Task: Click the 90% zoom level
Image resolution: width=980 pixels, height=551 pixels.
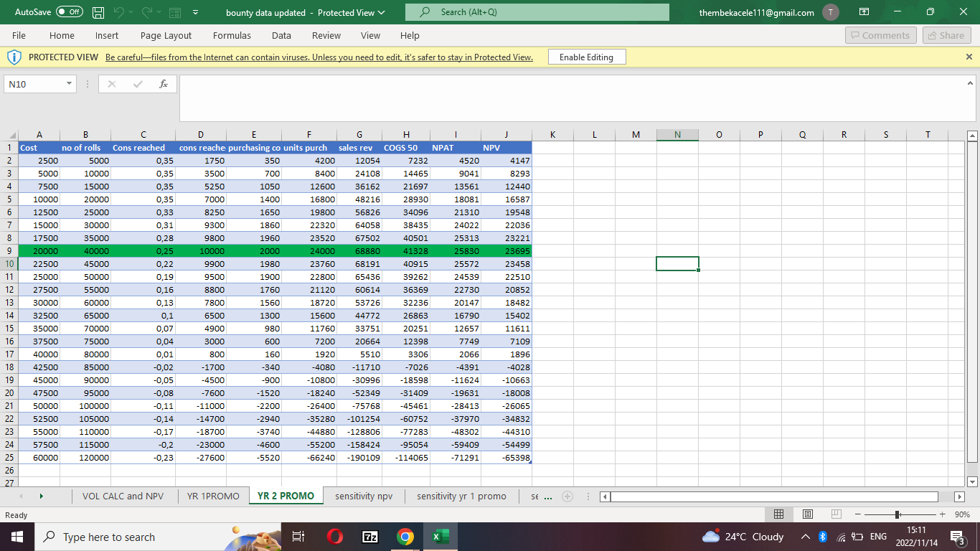Action: pyautogui.click(x=962, y=514)
